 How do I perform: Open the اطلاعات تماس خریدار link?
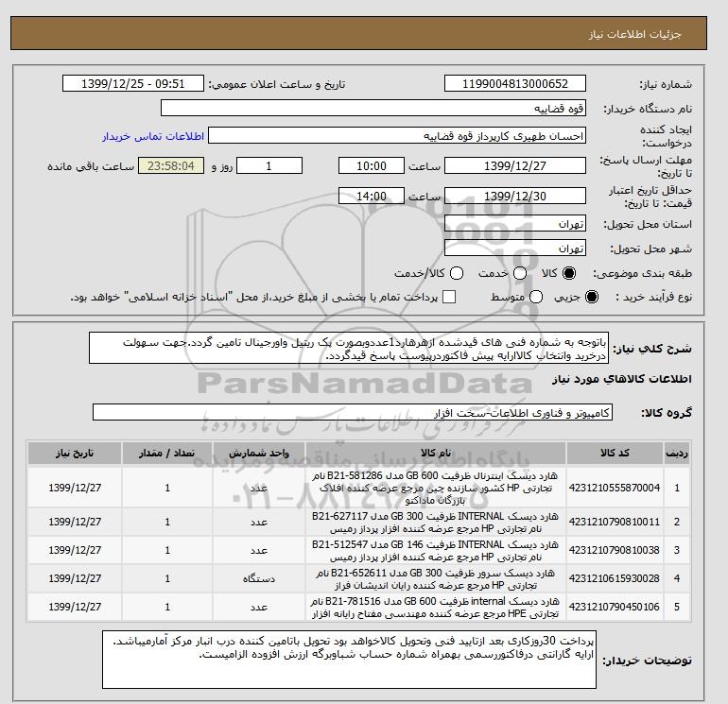pos(153,136)
